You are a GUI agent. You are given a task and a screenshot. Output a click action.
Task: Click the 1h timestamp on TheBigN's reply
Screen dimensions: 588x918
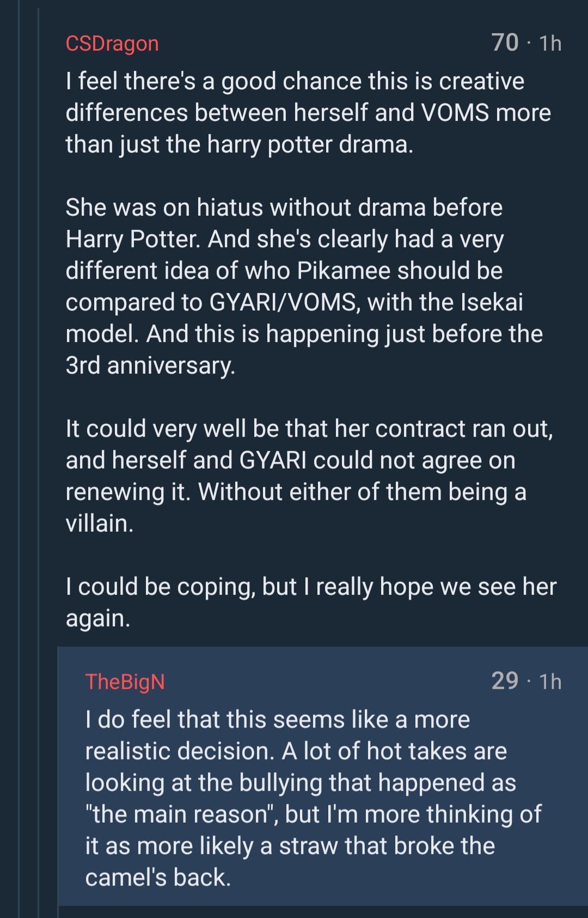pyautogui.click(x=550, y=682)
